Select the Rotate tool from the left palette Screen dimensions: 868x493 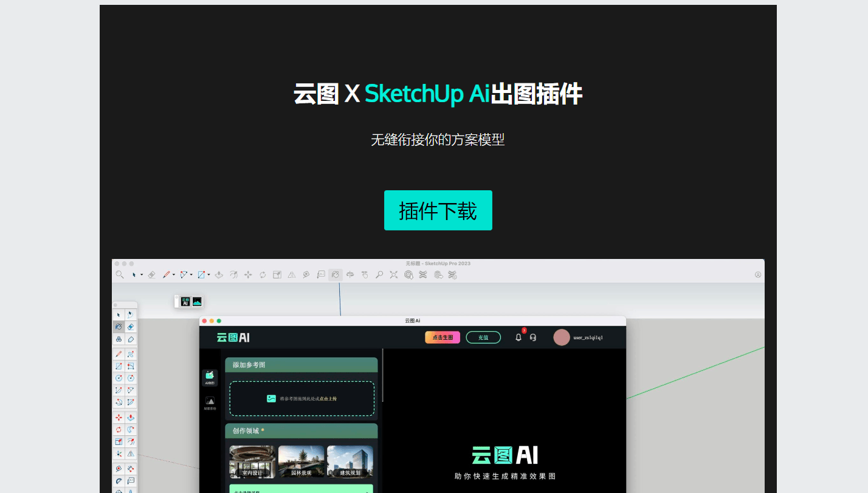119,429
